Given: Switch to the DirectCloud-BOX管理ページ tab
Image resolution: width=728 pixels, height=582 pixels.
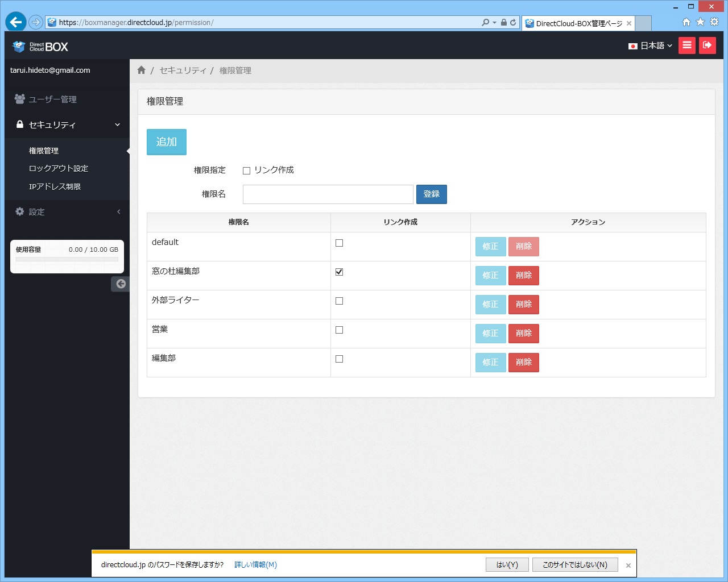Looking at the screenshot, I should point(578,23).
